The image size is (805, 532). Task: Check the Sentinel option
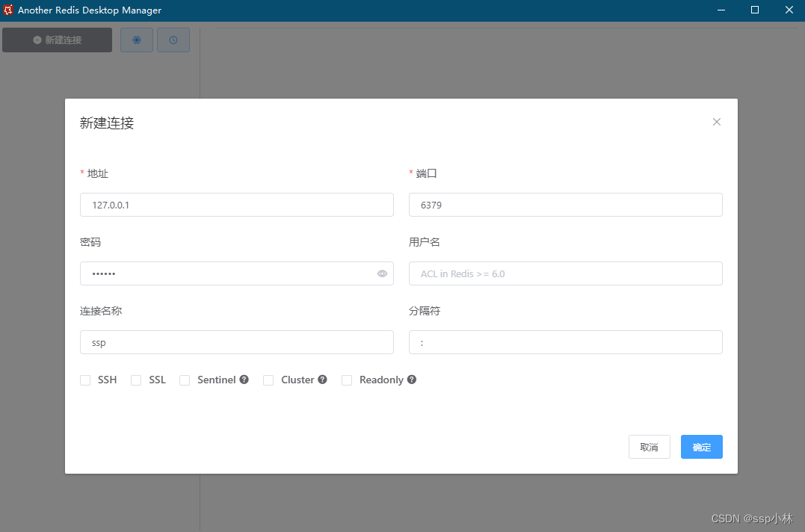click(x=185, y=380)
